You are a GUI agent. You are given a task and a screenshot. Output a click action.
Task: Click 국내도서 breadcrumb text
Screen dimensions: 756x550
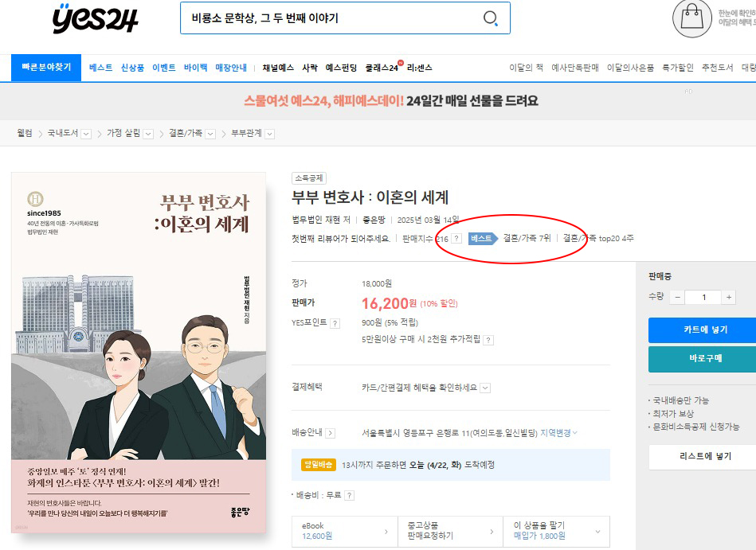63,134
